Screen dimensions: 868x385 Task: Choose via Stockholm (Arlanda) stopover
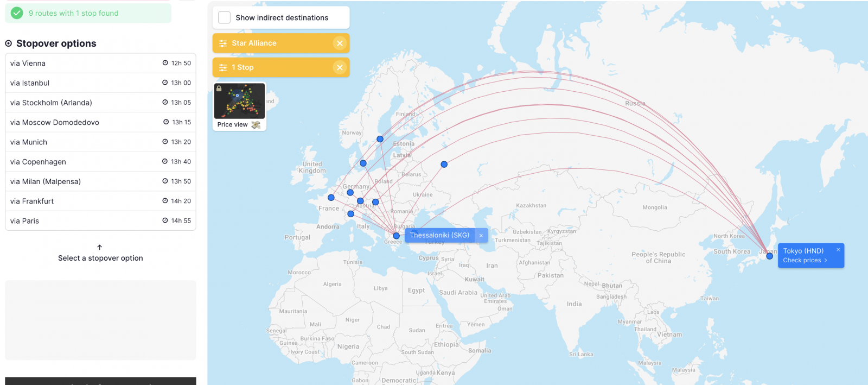[100, 103]
